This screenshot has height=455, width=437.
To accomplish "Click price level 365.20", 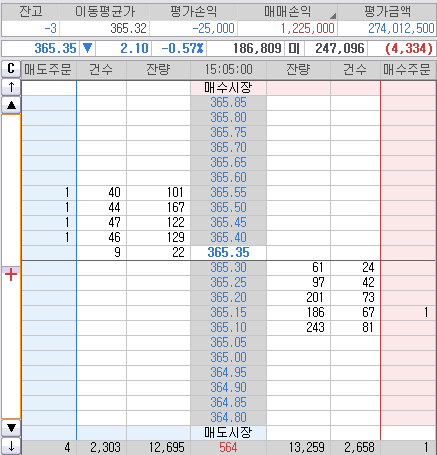I will click(x=228, y=298).
